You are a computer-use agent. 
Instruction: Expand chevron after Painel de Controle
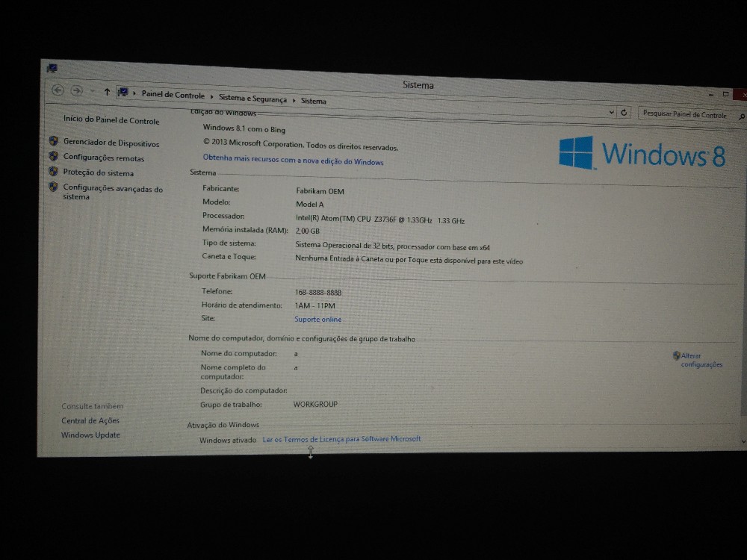coord(211,96)
